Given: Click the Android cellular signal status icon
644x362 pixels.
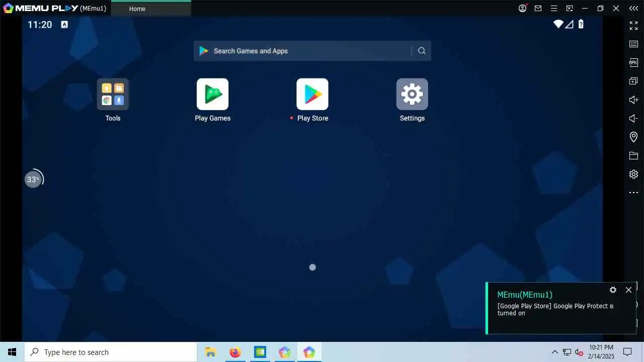Looking at the screenshot, I should (570, 24).
